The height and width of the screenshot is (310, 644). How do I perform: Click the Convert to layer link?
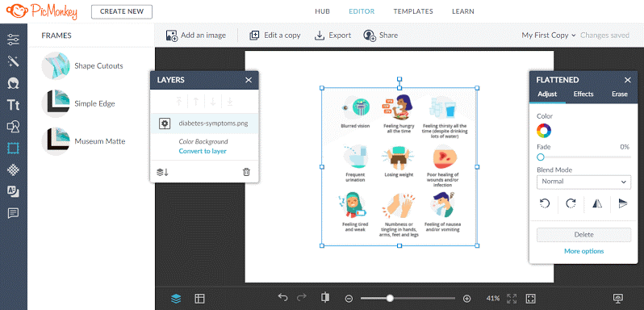click(x=203, y=151)
